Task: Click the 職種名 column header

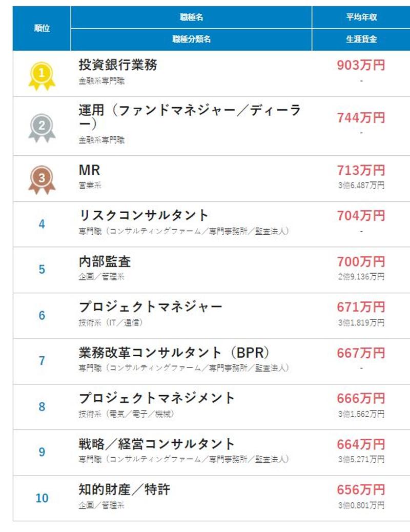Action: [x=192, y=17]
